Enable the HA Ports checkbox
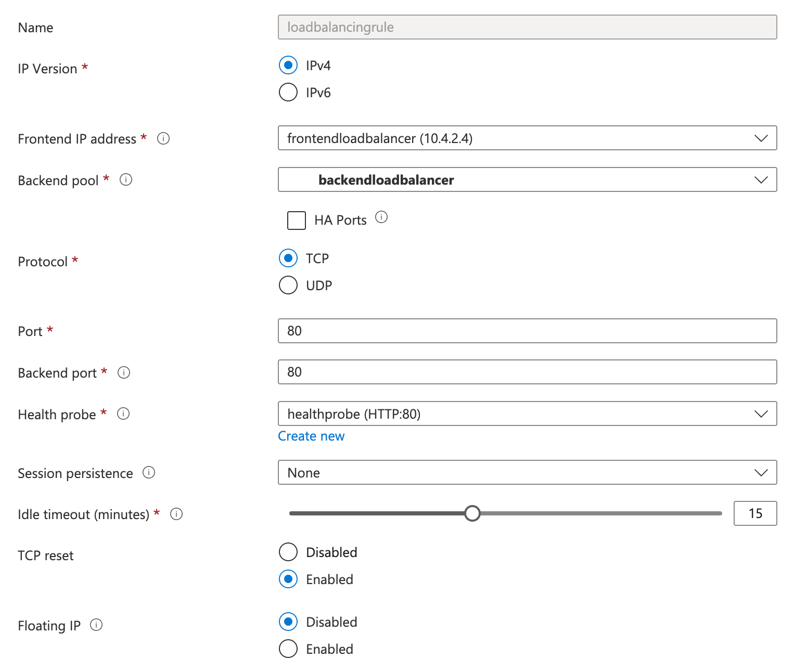794x672 pixels. pyautogui.click(x=296, y=221)
